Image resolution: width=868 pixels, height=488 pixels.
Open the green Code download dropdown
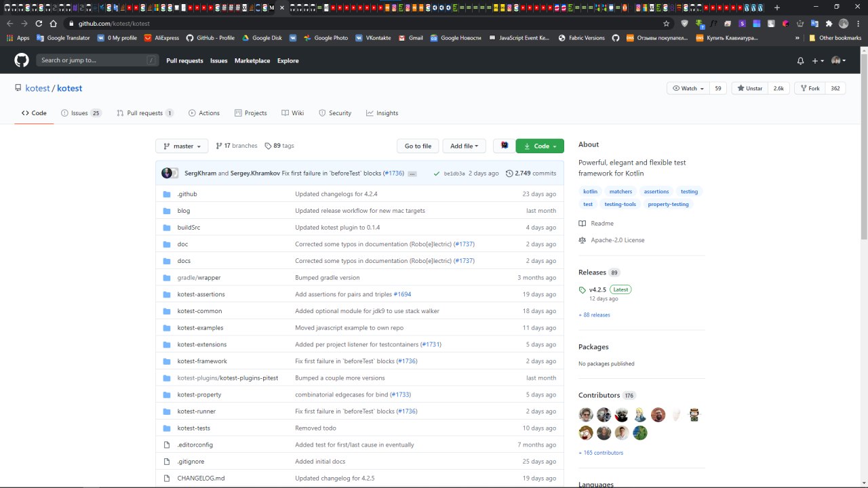coord(540,146)
